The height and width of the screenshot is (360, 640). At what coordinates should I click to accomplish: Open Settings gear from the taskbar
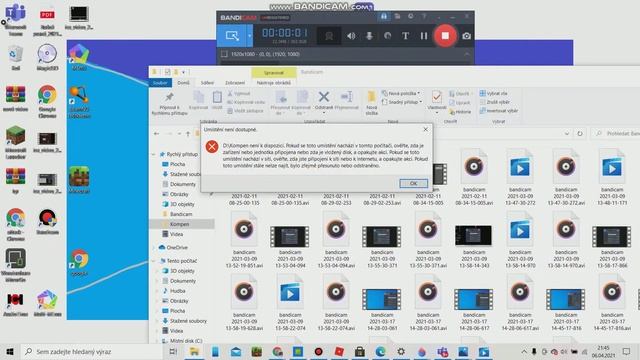[x=401, y=351]
